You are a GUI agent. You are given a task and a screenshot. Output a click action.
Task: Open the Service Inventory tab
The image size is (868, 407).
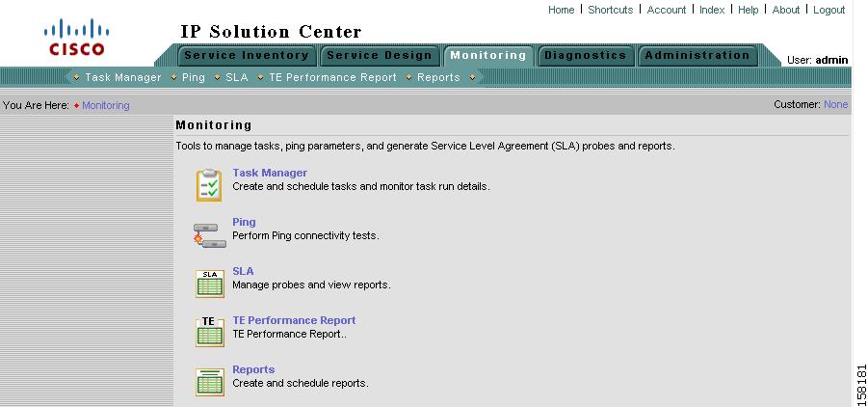point(247,55)
